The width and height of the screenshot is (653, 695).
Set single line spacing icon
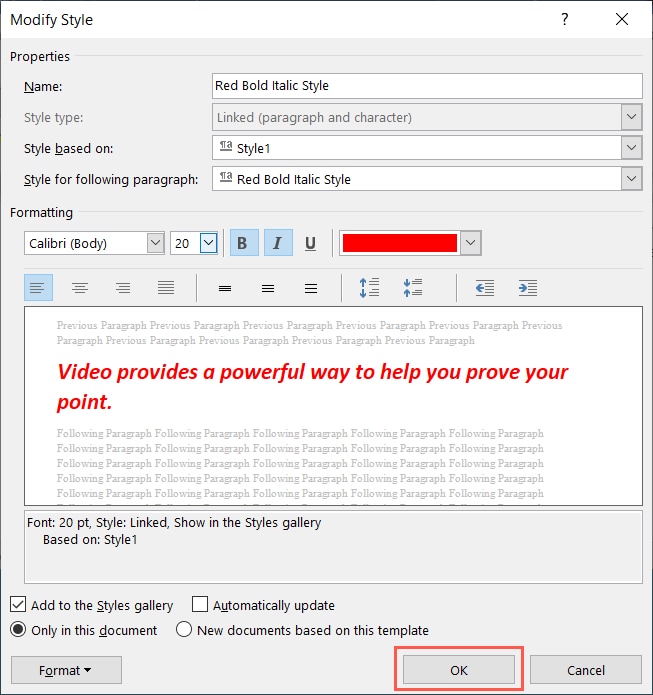(x=225, y=288)
